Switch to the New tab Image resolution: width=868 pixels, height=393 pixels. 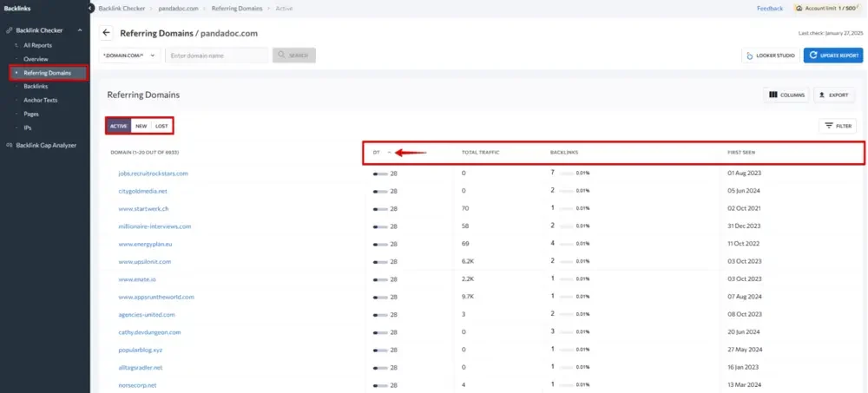pos(141,126)
